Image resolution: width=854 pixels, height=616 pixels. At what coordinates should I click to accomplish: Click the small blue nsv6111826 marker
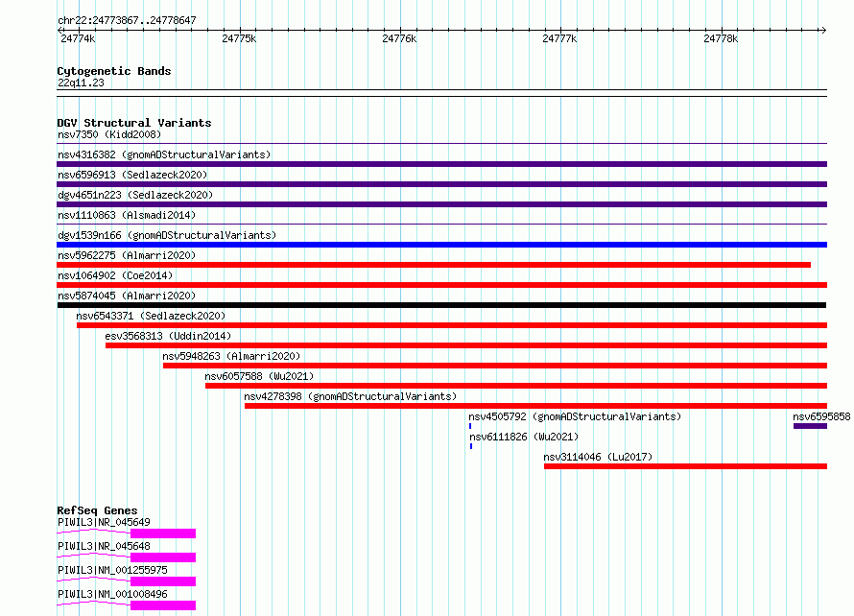(x=471, y=446)
